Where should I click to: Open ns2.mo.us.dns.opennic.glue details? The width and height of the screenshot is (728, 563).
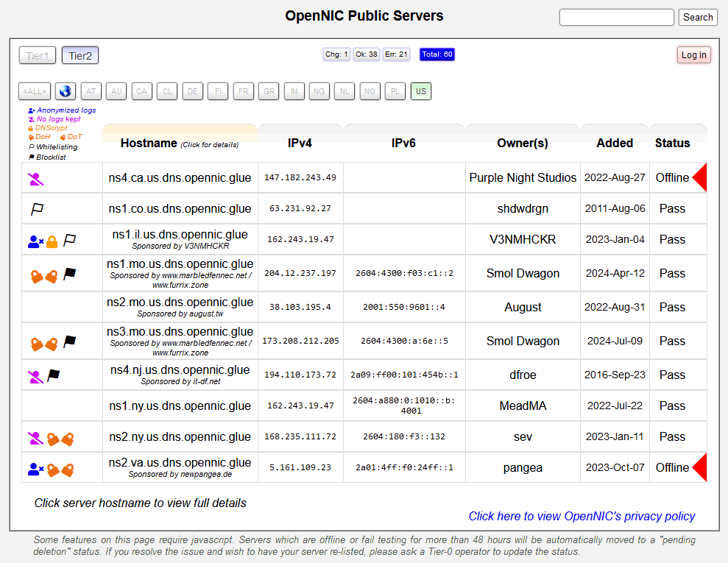pyautogui.click(x=180, y=302)
